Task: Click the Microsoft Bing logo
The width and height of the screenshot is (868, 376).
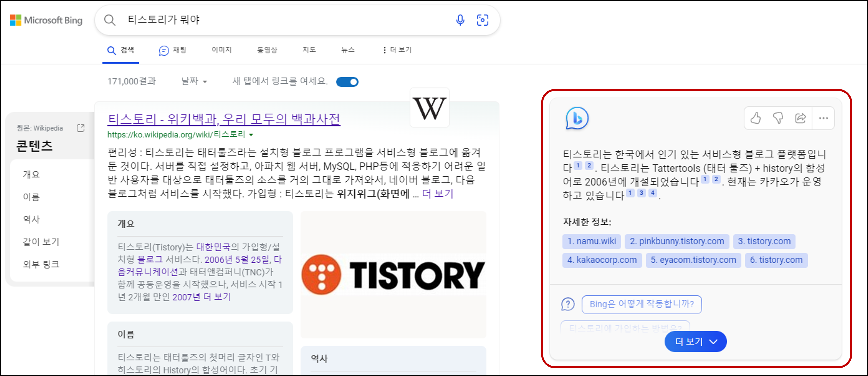Action: click(x=46, y=20)
